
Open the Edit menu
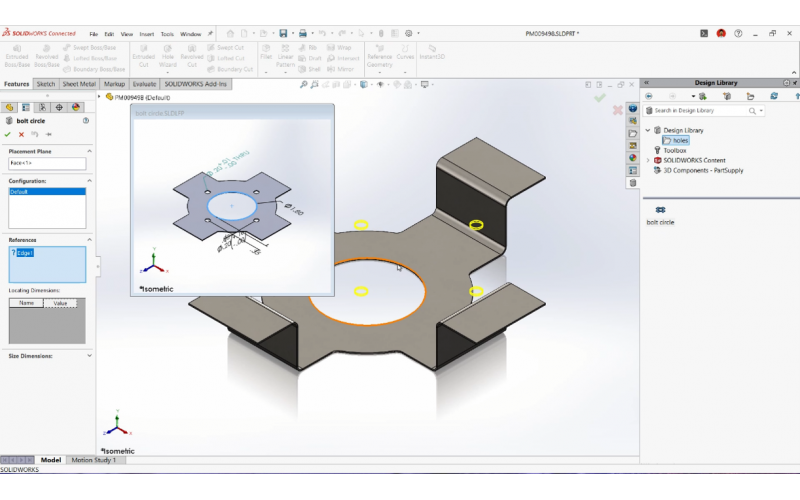pyautogui.click(x=109, y=34)
